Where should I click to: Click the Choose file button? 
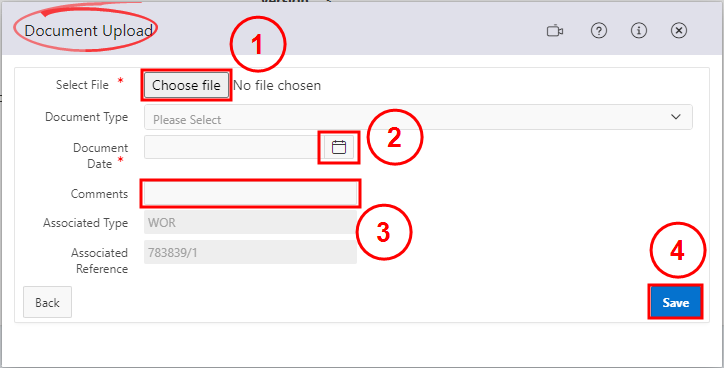pyautogui.click(x=187, y=85)
